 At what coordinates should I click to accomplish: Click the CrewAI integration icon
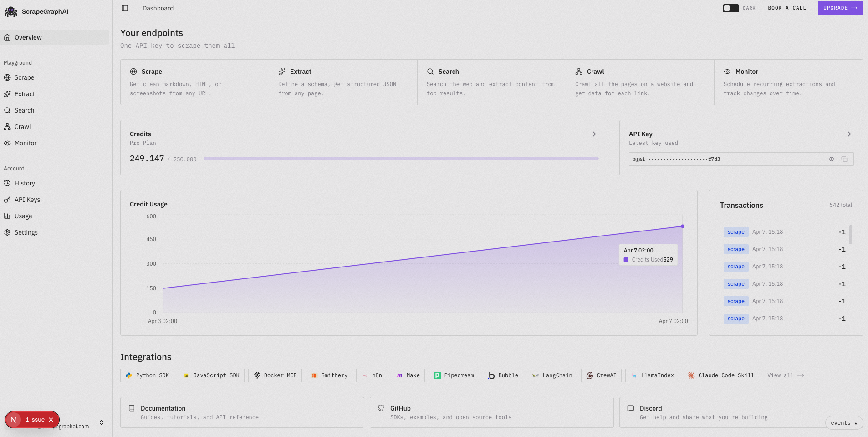pos(590,375)
